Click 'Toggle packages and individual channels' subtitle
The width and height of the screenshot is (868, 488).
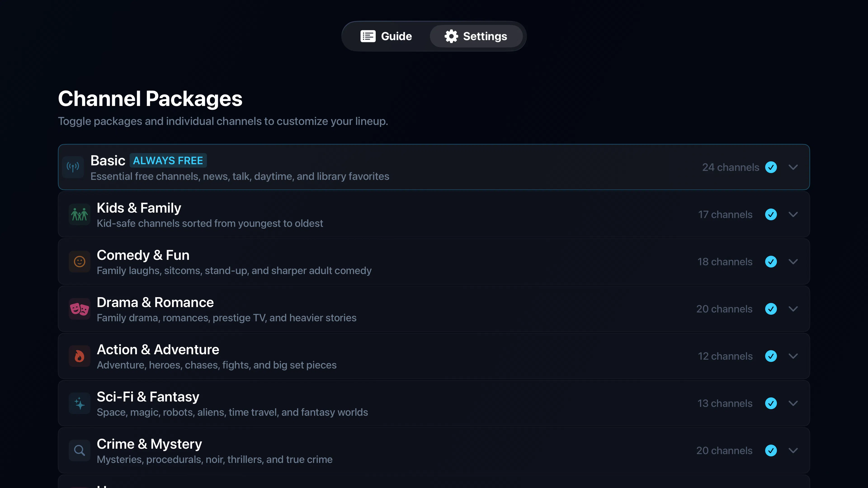click(223, 121)
